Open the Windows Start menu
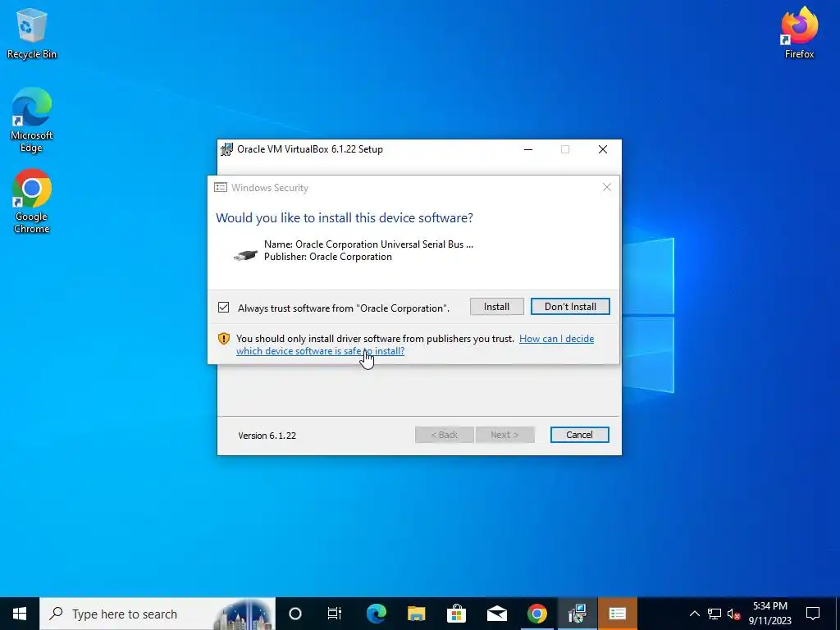 point(20,614)
